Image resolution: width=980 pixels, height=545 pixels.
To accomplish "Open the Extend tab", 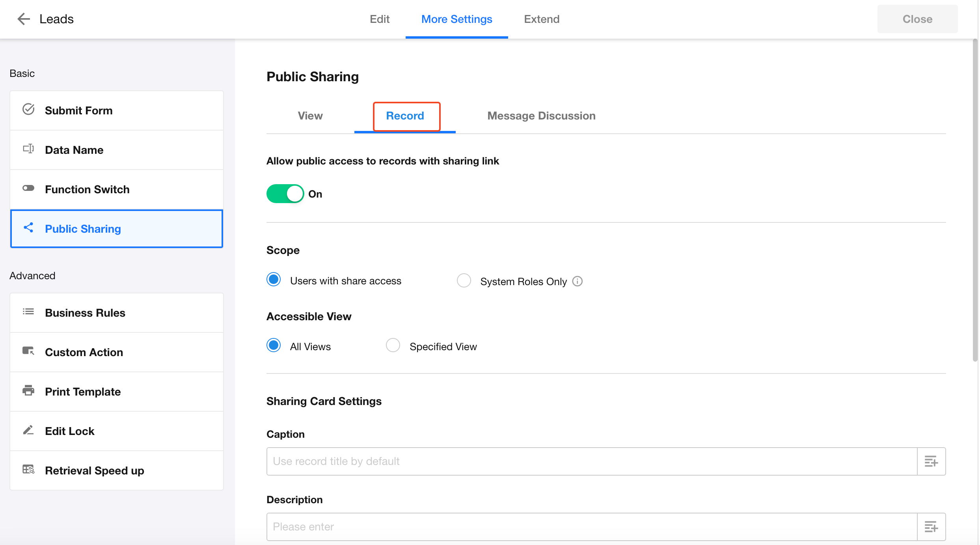I will tap(541, 19).
